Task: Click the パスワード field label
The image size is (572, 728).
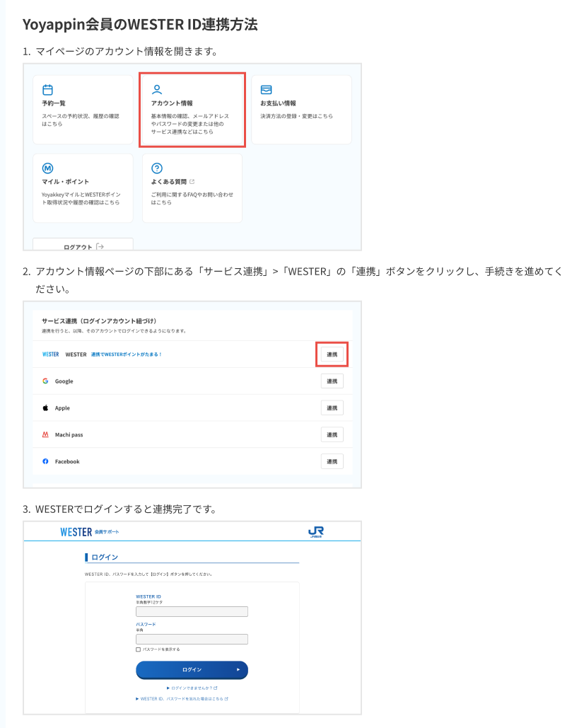Action: click(x=146, y=625)
